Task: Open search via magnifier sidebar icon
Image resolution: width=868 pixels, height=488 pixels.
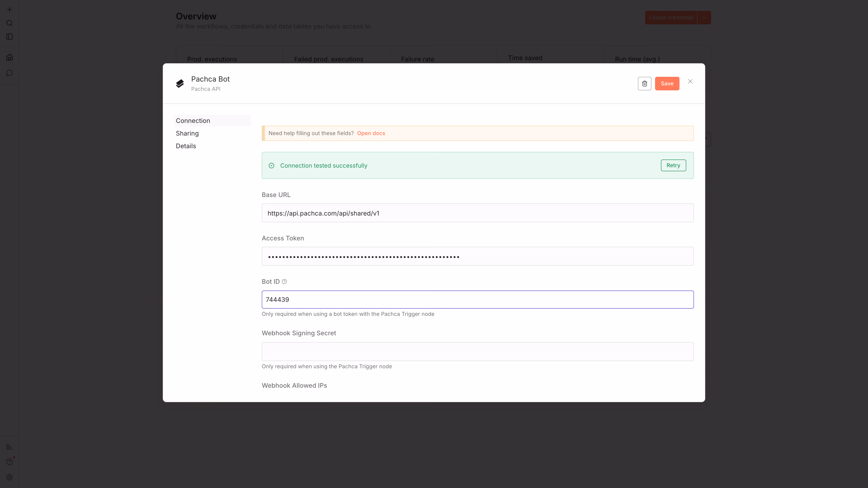Action: (9, 23)
